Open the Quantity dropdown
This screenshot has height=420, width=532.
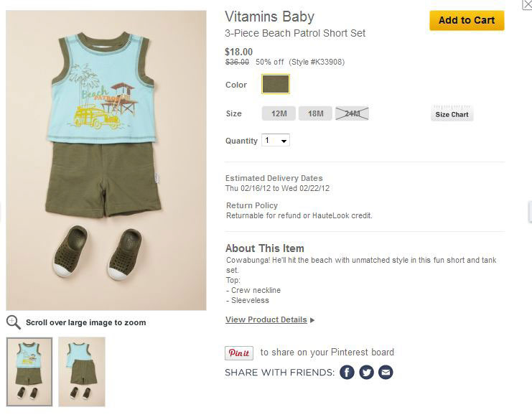click(x=276, y=141)
